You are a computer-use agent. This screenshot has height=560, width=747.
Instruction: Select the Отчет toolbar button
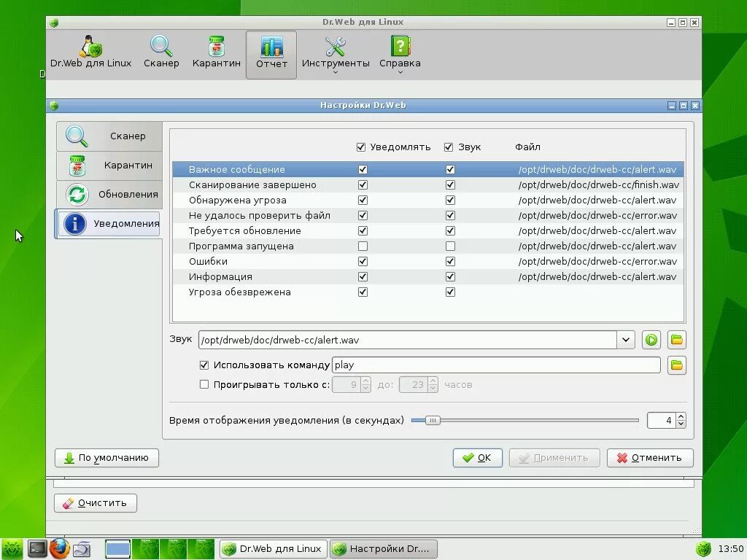pyautogui.click(x=271, y=55)
